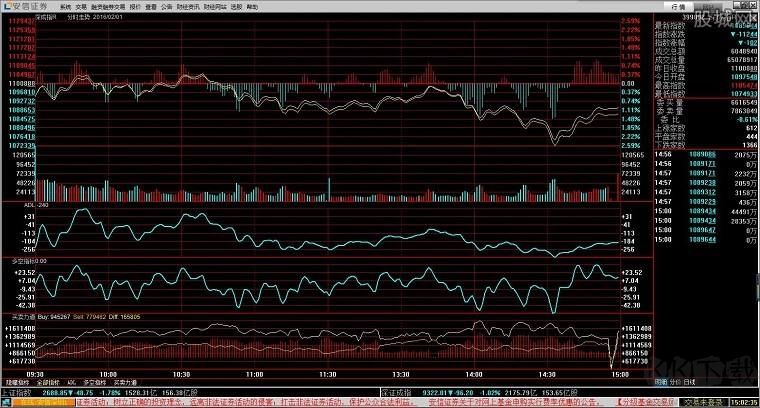This screenshot has width=760, height=408.
Task: Click the 最新指数 row in side panel
Action: pyautogui.click(x=667, y=24)
